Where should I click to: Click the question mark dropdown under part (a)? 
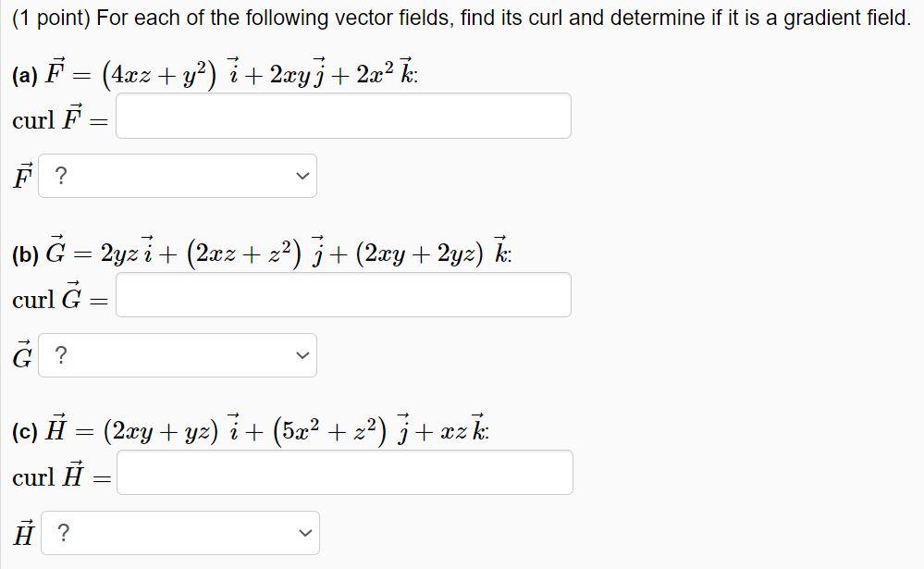coord(176,175)
